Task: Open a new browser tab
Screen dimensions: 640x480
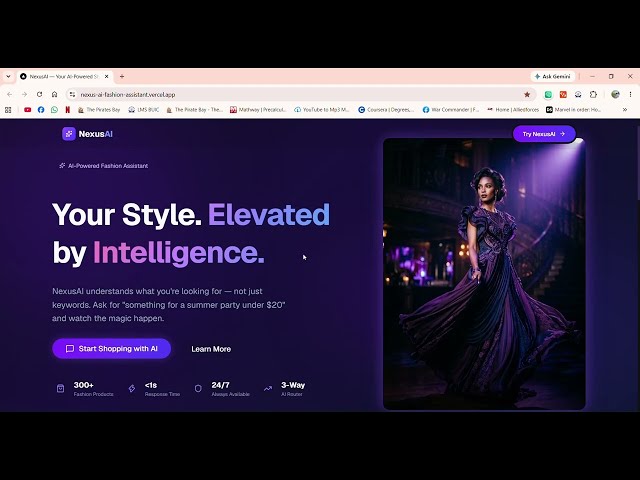Action: (x=122, y=76)
